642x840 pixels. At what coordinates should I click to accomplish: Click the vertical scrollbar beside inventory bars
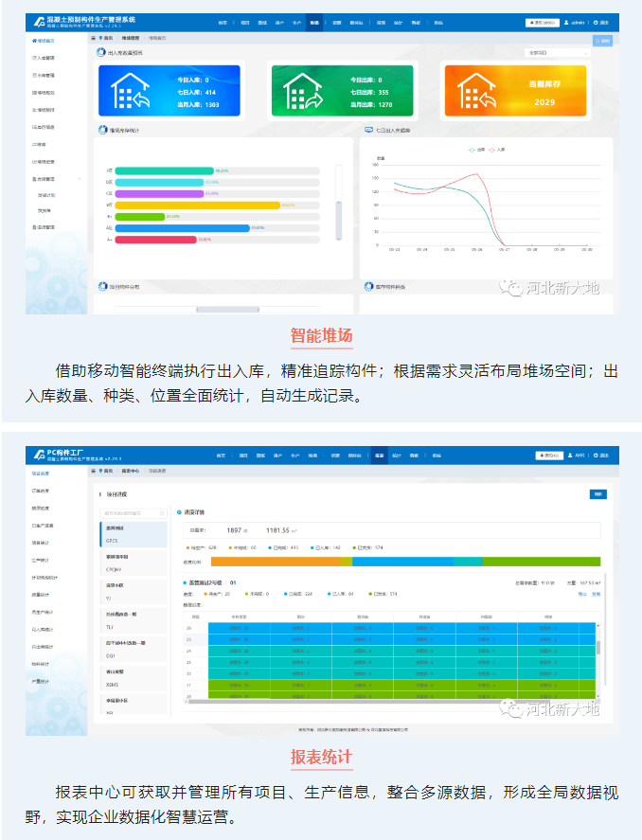tap(339, 204)
